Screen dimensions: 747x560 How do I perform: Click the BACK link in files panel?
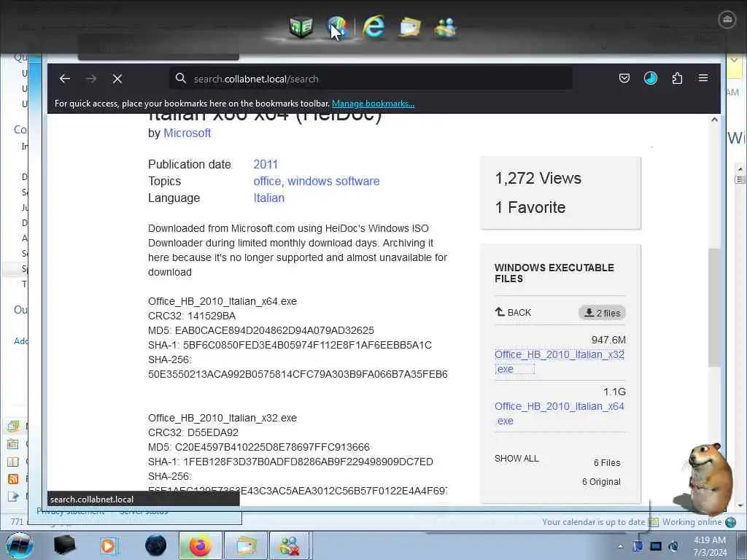click(x=513, y=312)
